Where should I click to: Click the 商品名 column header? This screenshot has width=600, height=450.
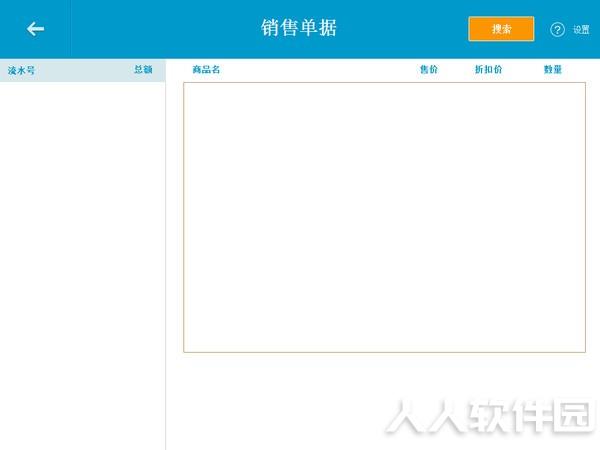(x=206, y=69)
